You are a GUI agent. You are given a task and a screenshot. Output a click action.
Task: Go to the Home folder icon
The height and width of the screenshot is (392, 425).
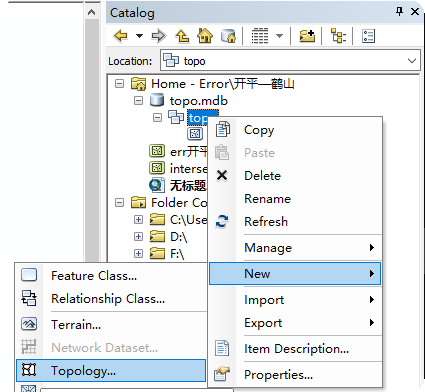205,36
